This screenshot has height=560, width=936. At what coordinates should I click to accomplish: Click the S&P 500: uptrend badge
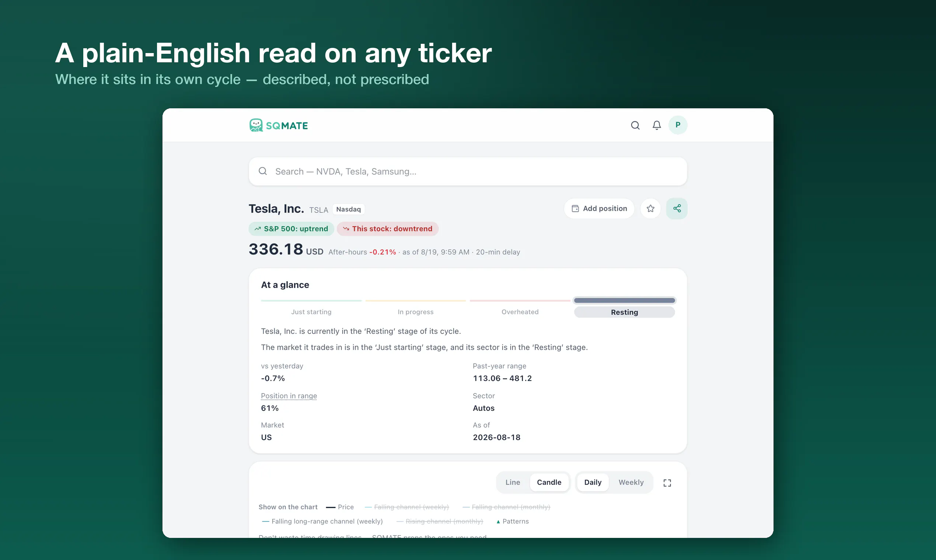291,229
